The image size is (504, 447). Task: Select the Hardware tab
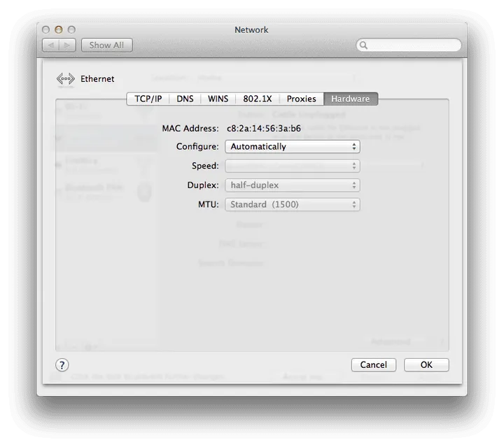pyautogui.click(x=350, y=99)
